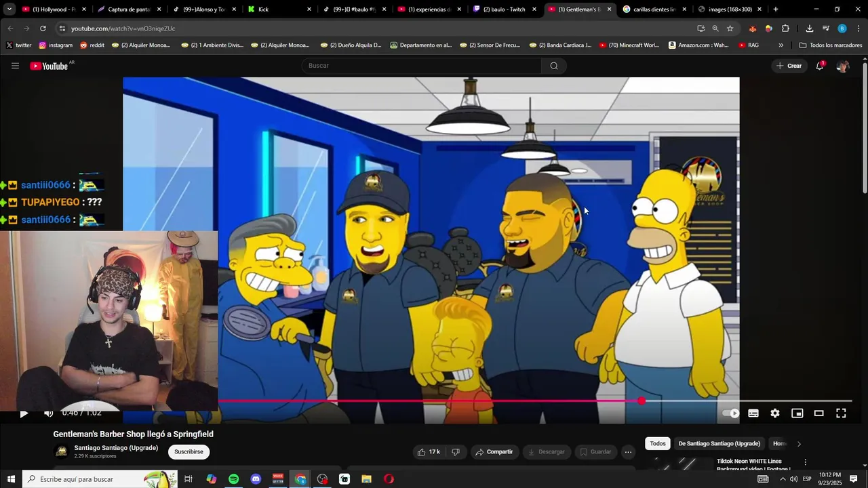Open a new tab with the plus button
The image size is (868, 488).
pyautogui.click(x=775, y=9)
